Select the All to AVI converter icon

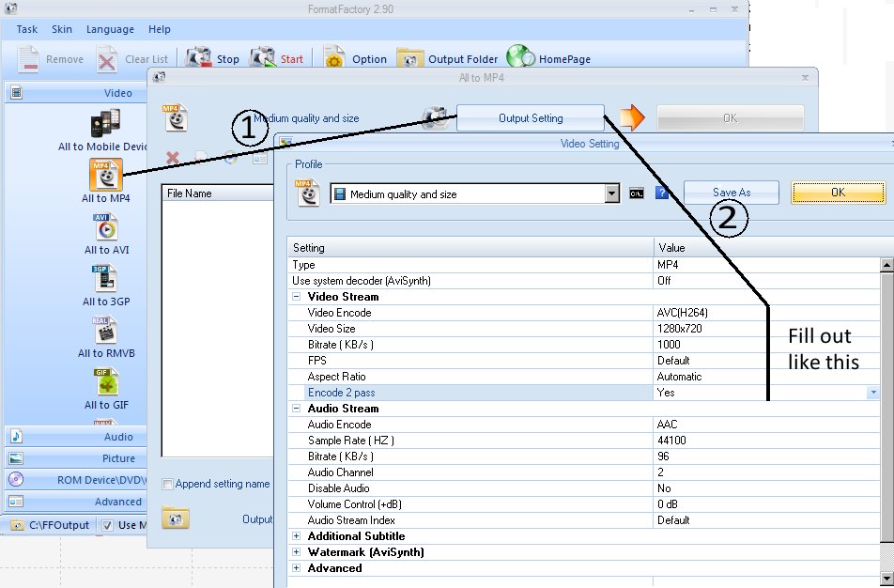point(106,227)
